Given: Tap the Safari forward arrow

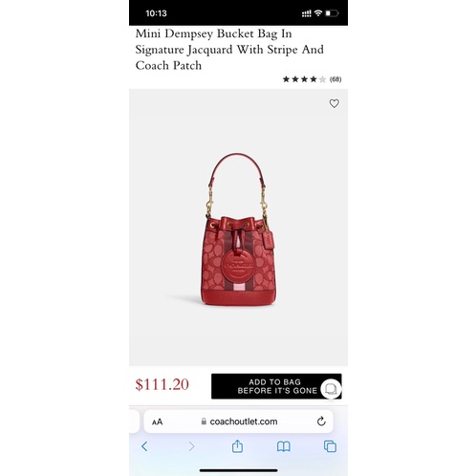Looking at the screenshot, I should click(x=191, y=446).
